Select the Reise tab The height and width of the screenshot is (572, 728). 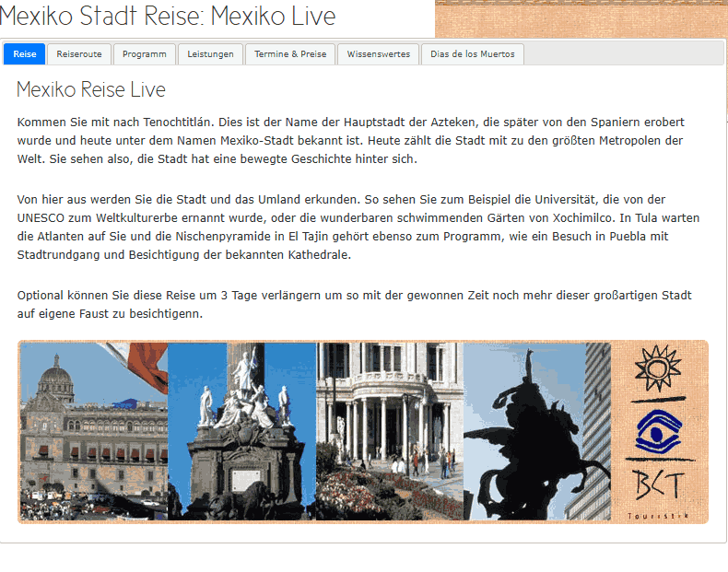(24, 53)
